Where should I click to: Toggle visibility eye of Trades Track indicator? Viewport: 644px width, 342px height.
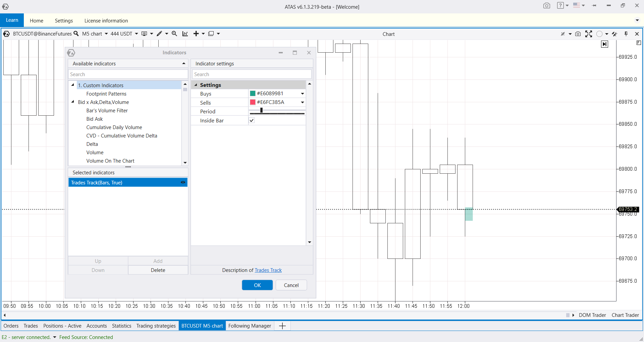[x=183, y=182]
